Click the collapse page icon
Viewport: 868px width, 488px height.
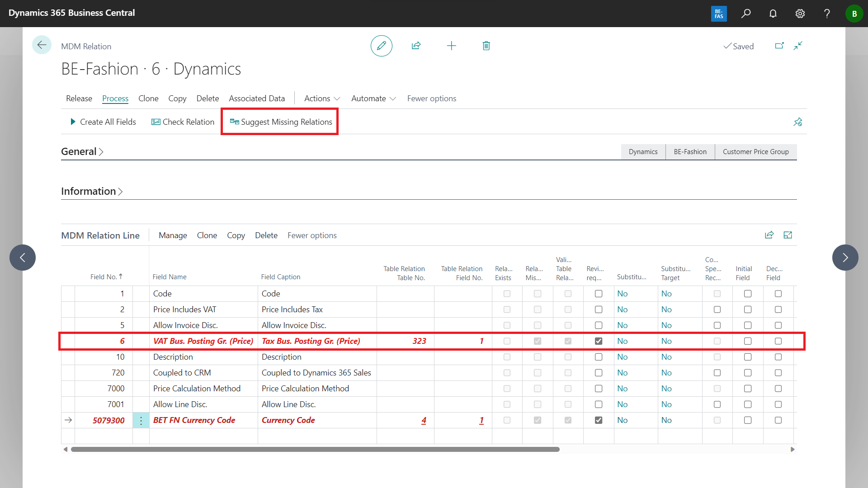click(x=798, y=46)
